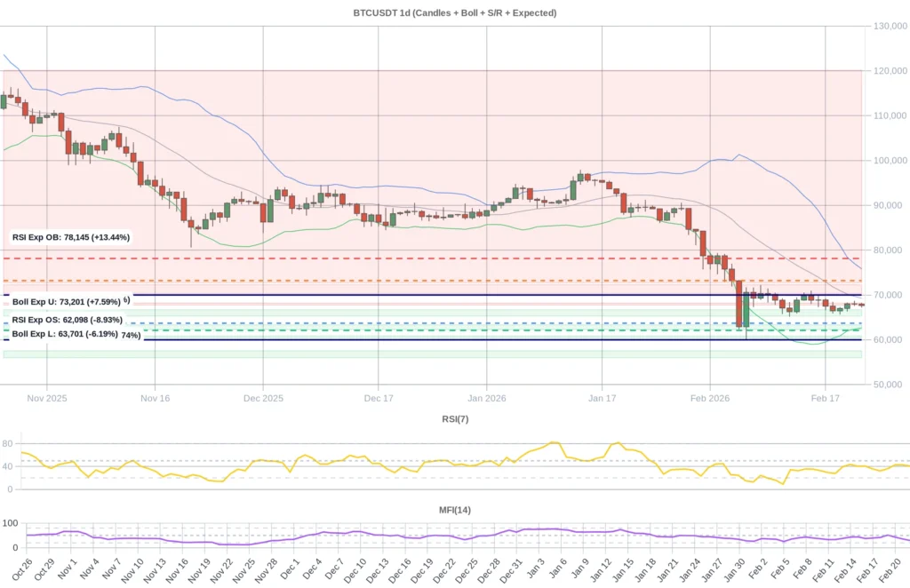
Task: Click the Feb 17 date axis label
Action: tap(826, 398)
